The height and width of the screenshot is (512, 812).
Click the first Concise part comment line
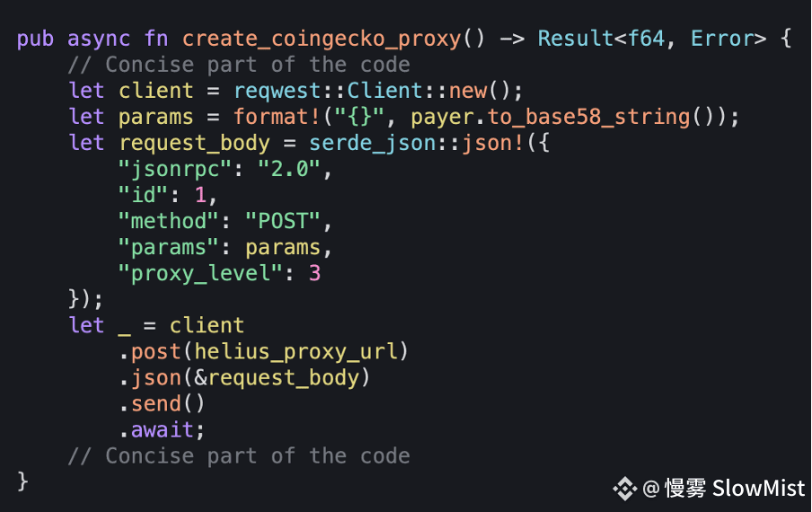(239, 65)
